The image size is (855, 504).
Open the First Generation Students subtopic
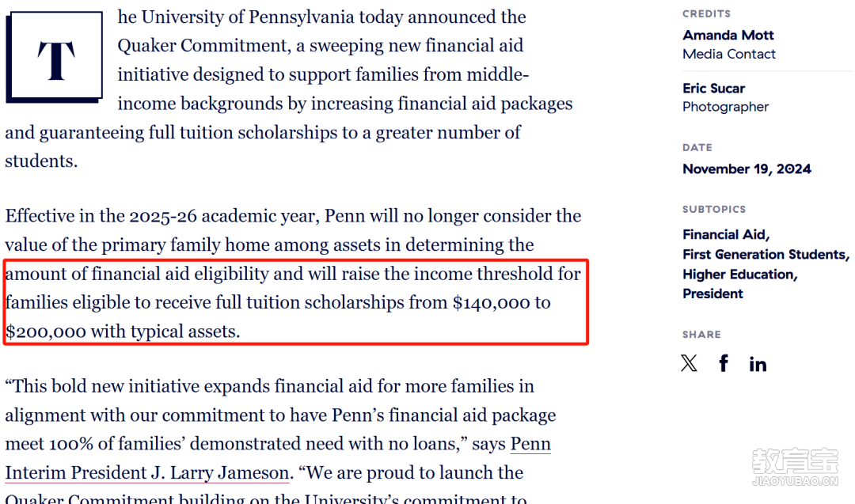[x=765, y=254]
